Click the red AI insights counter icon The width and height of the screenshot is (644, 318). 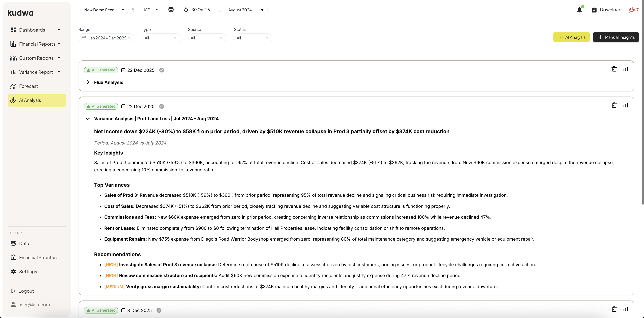click(x=634, y=10)
